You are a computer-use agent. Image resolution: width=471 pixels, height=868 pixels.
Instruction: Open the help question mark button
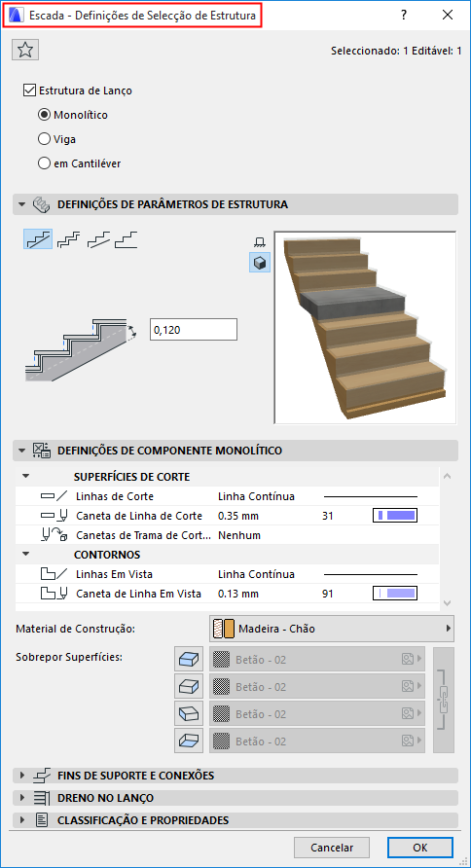point(405,15)
